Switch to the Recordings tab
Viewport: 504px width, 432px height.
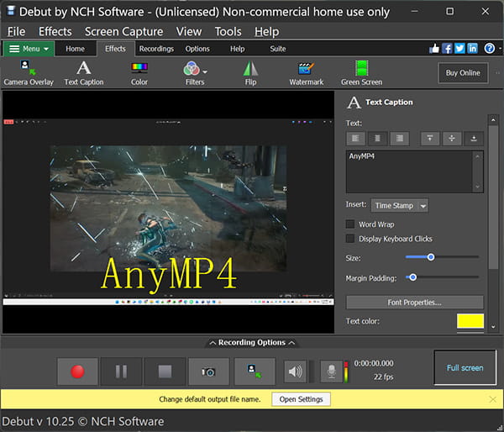point(156,49)
